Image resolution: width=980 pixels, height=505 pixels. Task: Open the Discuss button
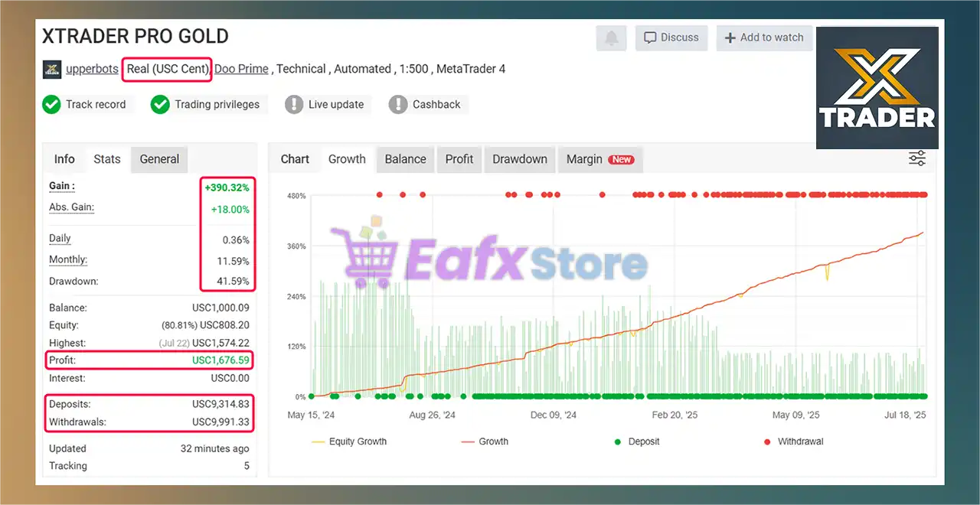pos(671,37)
